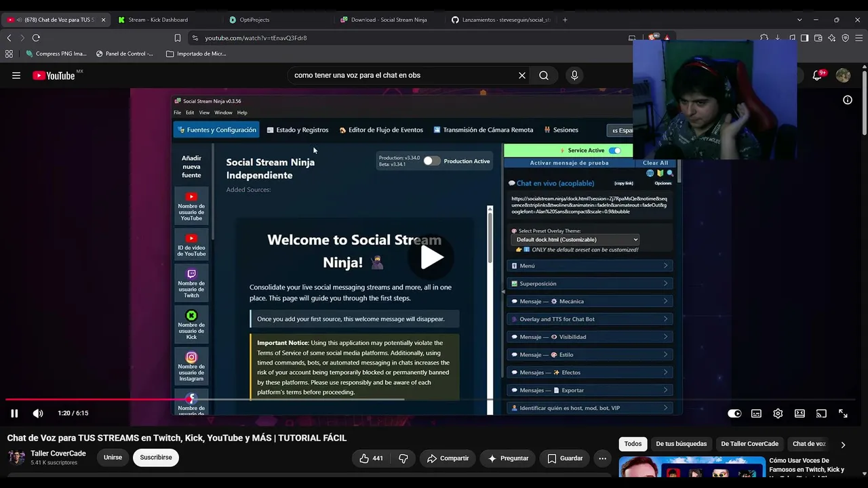Open the browser tab search chevron
The image size is (868, 488).
point(800,20)
